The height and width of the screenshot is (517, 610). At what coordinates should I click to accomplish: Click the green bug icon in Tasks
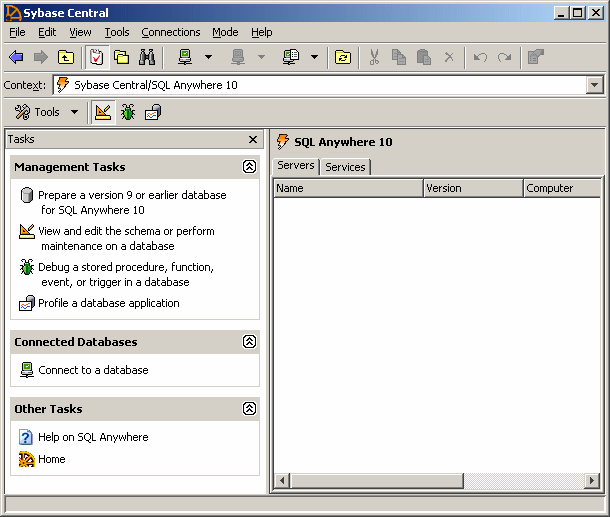[27, 267]
